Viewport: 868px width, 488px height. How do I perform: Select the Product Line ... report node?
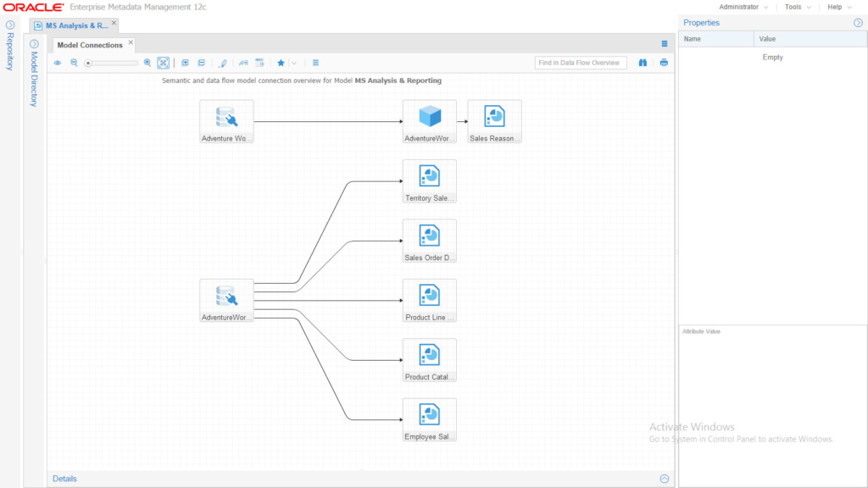tap(430, 301)
